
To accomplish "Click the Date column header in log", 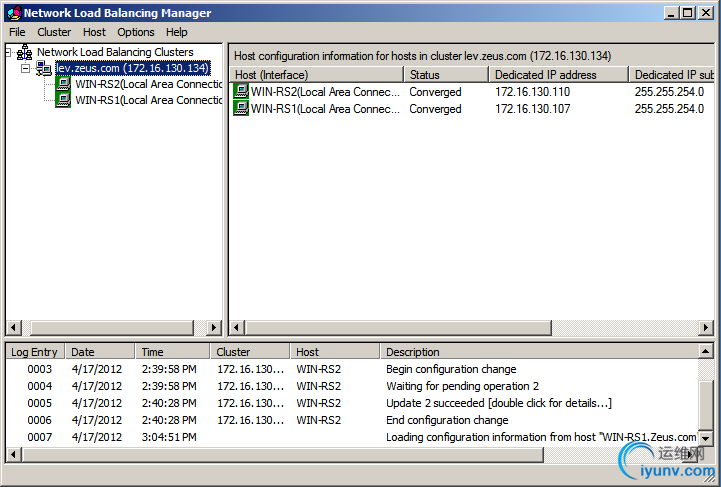I will (100, 352).
